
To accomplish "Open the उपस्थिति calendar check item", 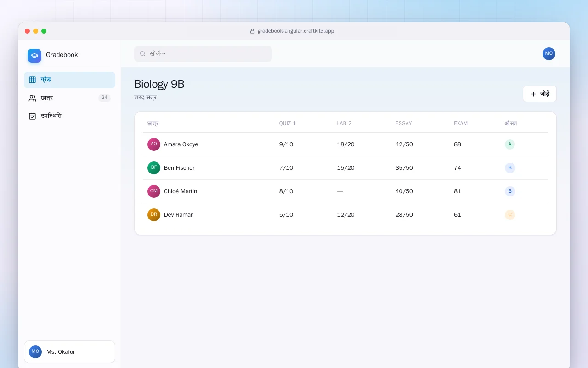I will pos(69,116).
